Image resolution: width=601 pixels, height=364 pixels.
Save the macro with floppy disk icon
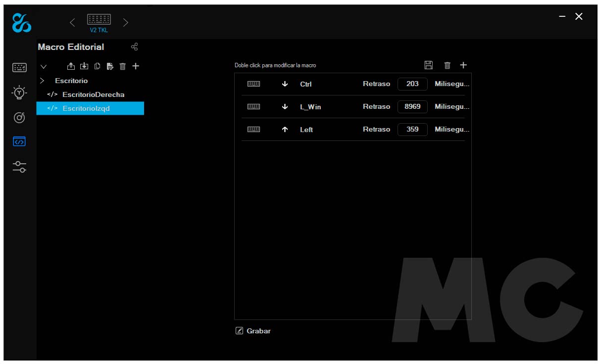pos(429,65)
